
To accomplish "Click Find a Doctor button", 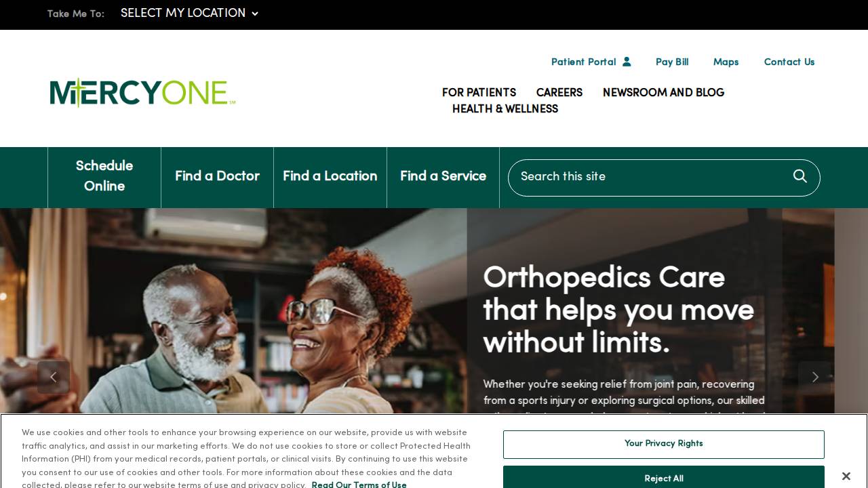I will [x=217, y=176].
